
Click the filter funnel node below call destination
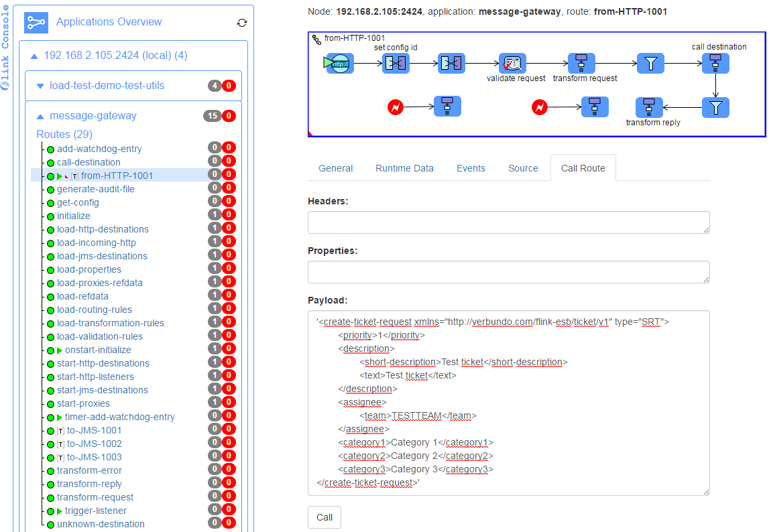click(715, 107)
